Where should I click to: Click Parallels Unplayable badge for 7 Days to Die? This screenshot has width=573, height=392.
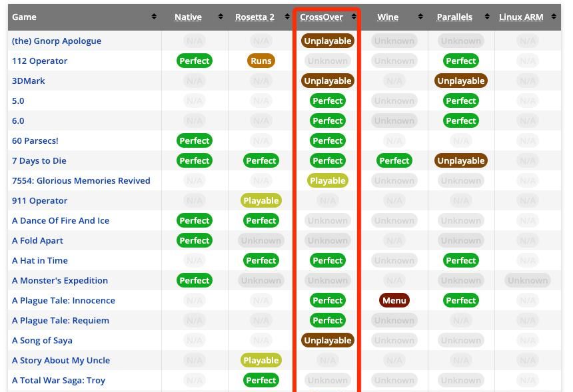[461, 160]
